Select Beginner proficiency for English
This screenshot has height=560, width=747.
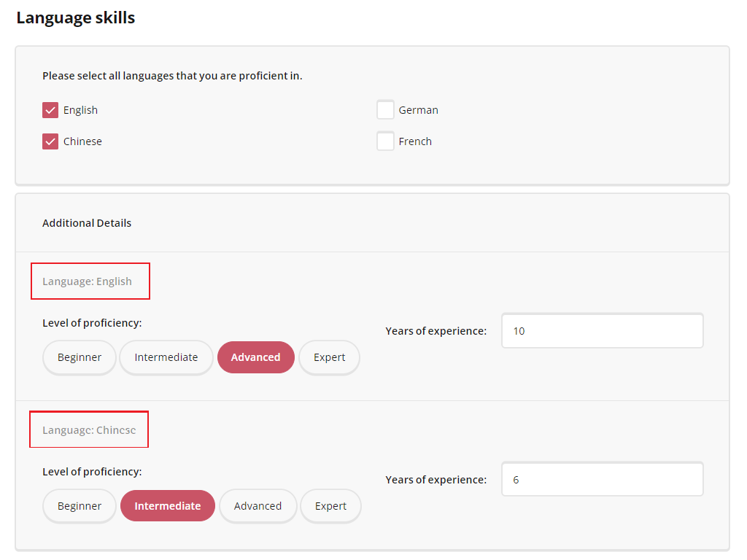79,357
